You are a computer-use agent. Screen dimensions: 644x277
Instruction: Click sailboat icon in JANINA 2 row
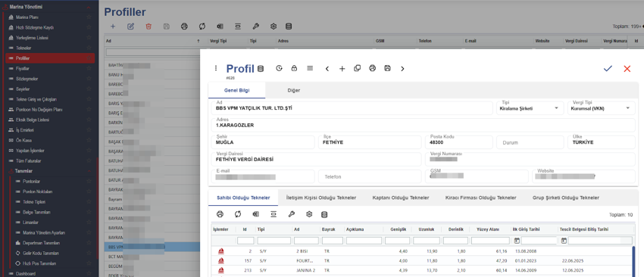point(221,270)
